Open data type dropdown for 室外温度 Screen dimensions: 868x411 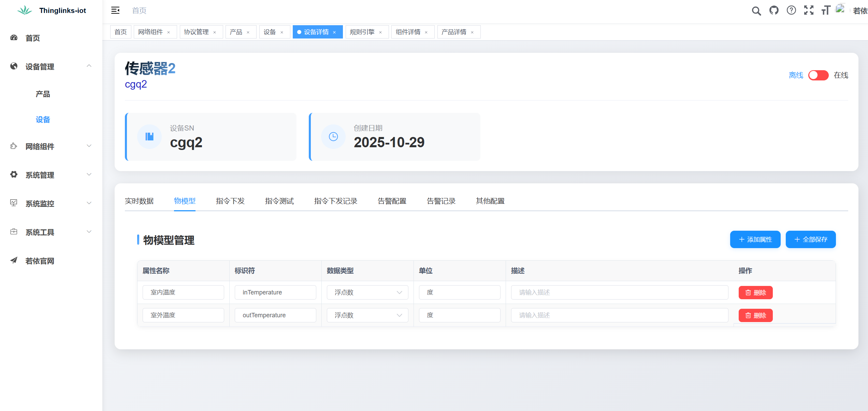tap(367, 315)
